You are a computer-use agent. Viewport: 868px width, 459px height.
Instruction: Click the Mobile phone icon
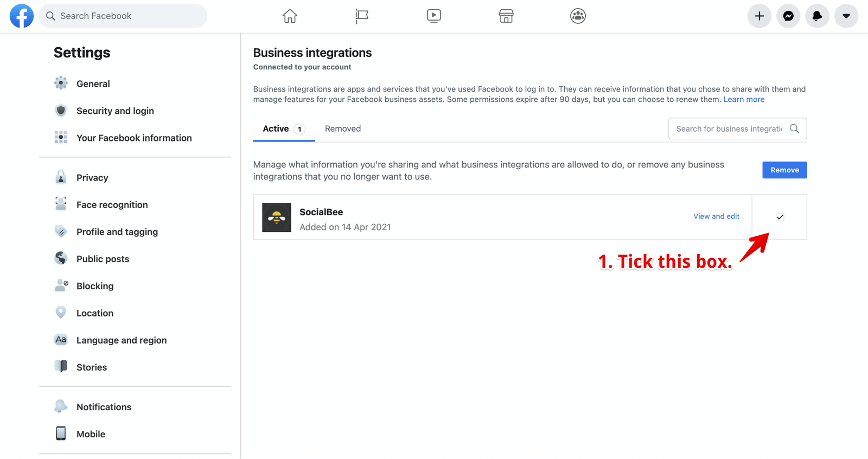61,433
